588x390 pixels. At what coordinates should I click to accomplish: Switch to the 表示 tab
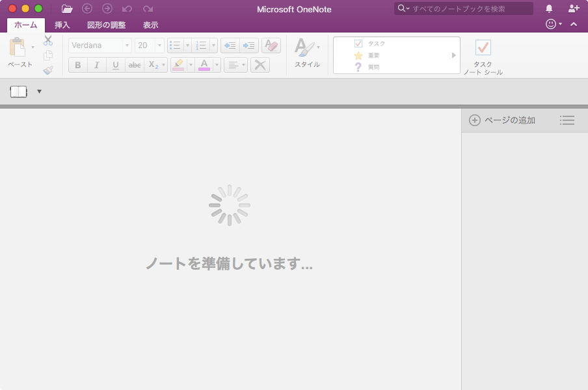tap(150, 25)
